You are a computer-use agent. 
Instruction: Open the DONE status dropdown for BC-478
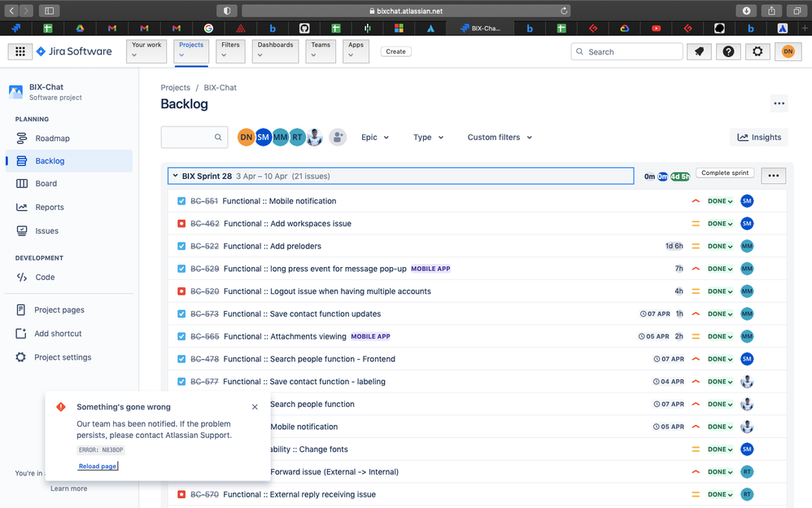point(720,359)
